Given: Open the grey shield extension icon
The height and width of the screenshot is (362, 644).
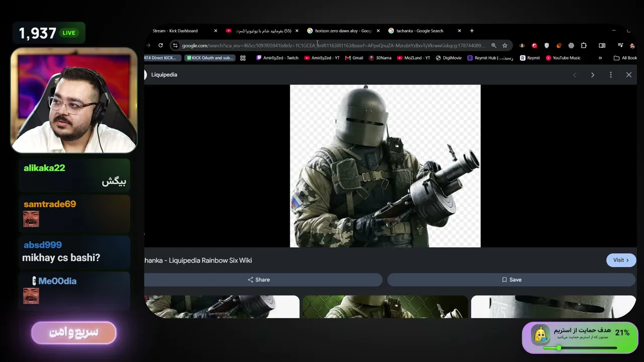Looking at the screenshot, I should pos(547,45).
